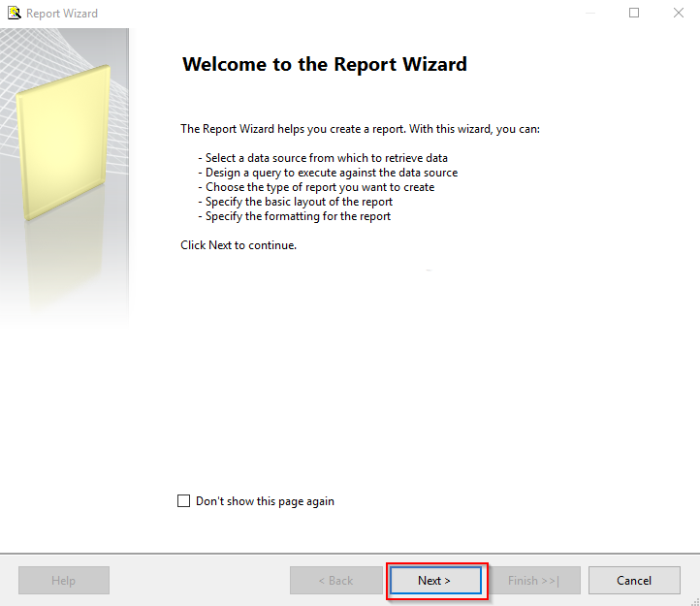
Task: Click 'Specify the basic layout' line
Action: 296,202
